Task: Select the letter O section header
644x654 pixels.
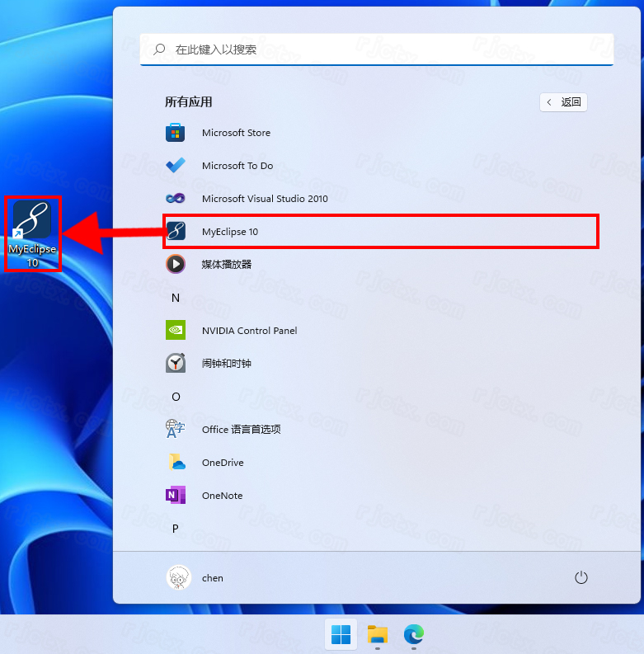Action: point(176,397)
